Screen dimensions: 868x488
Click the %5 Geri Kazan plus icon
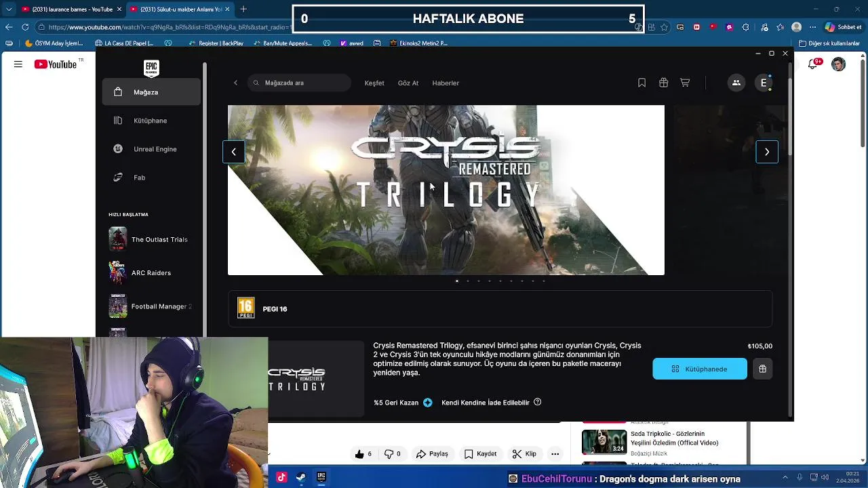tap(427, 403)
